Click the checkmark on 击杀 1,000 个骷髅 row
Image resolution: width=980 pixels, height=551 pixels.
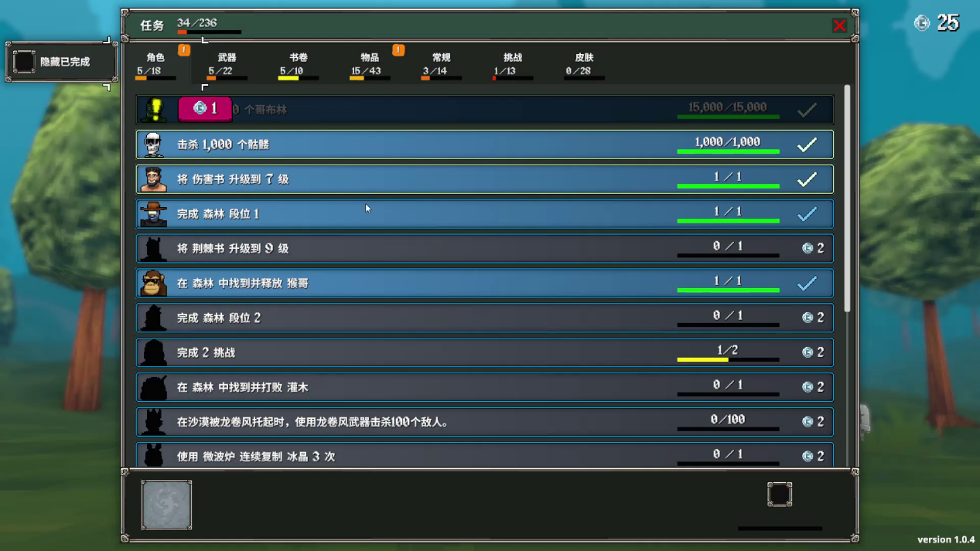coord(807,145)
